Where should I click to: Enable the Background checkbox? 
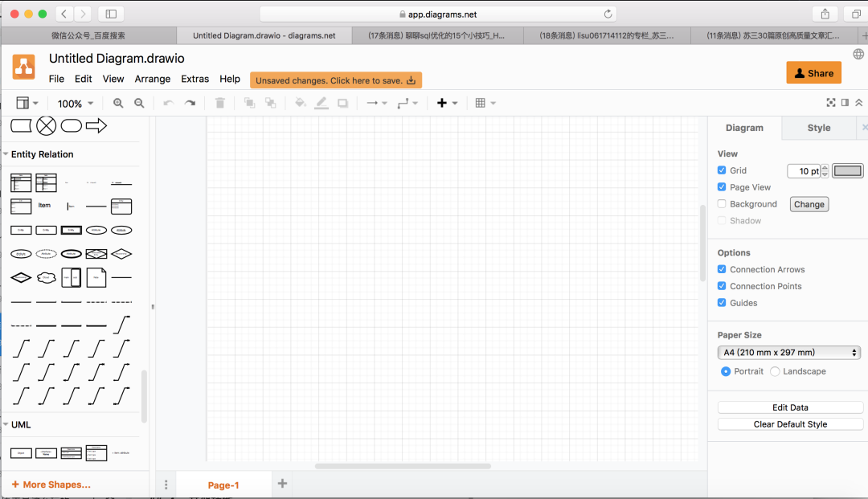click(721, 203)
